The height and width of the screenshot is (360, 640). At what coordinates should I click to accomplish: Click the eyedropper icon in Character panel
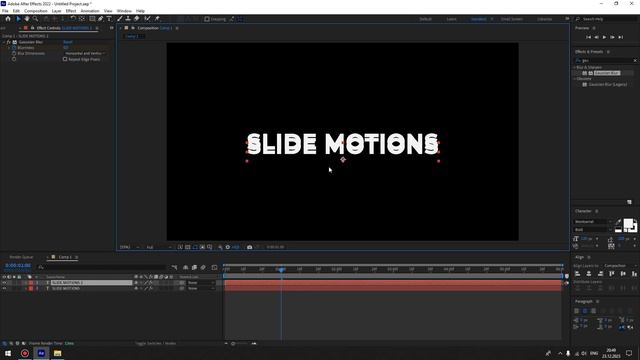coord(618,222)
